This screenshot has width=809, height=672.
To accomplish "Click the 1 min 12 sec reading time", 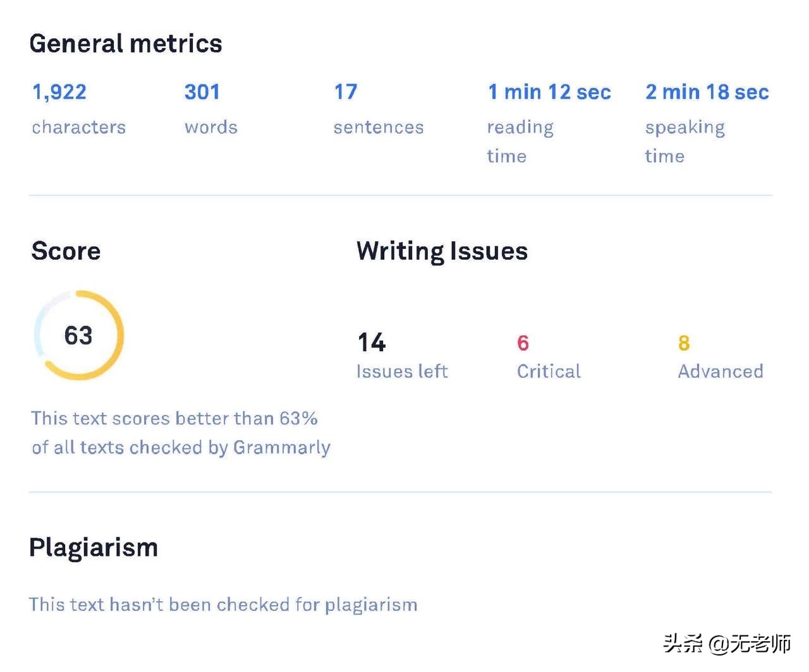I will click(x=549, y=92).
